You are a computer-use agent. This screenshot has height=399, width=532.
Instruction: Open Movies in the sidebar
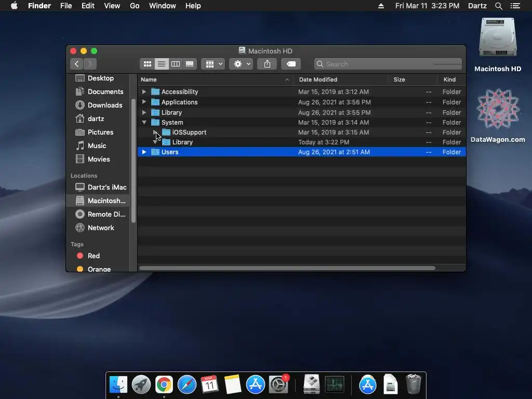[x=98, y=159]
